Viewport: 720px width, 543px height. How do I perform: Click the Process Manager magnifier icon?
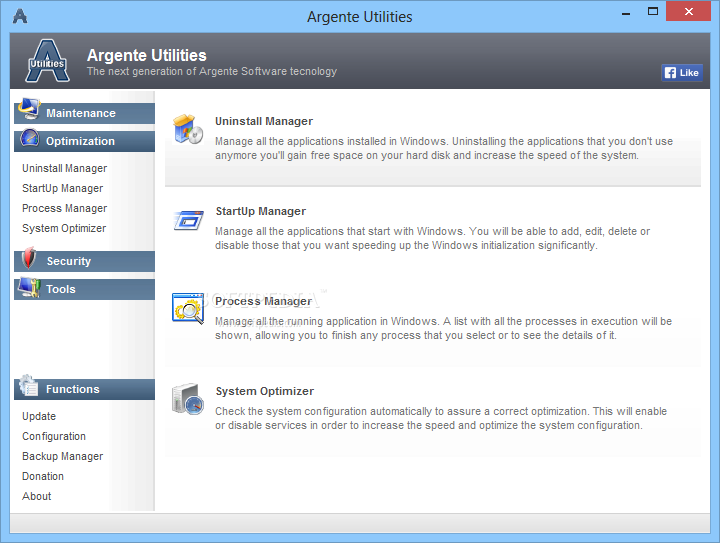[x=188, y=308]
